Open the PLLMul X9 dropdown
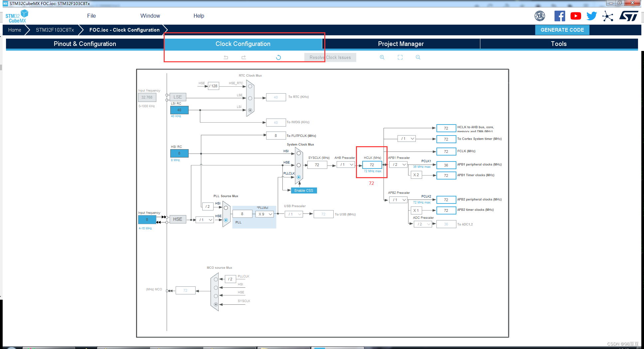644x349 pixels. pos(265,214)
